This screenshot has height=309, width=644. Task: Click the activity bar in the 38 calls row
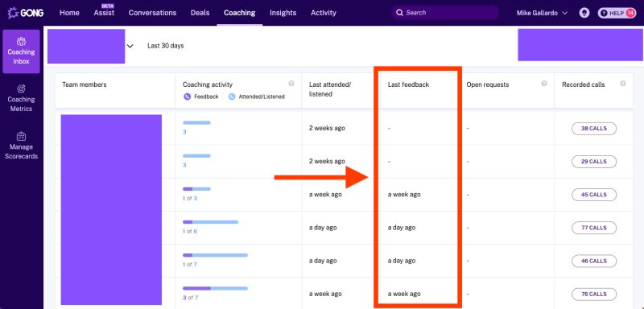pos(196,122)
